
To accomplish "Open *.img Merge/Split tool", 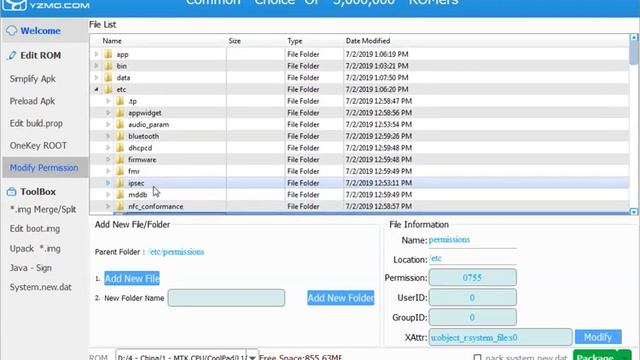I will [43, 209].
